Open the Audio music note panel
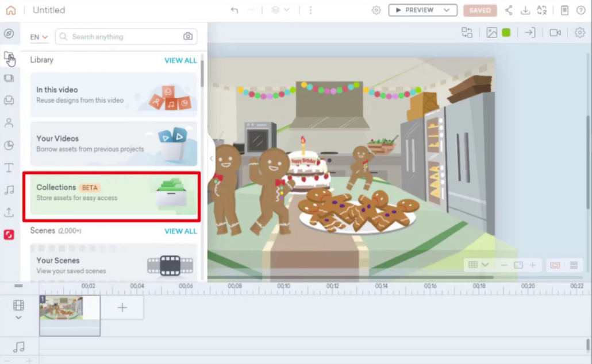 9,190
